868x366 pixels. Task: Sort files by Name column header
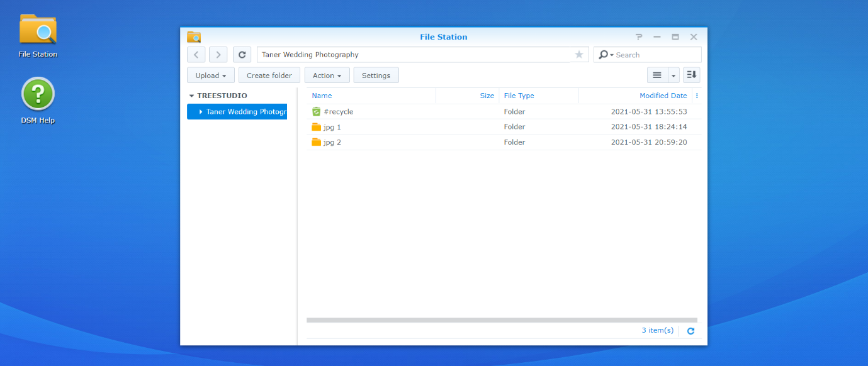click(322, 96)
